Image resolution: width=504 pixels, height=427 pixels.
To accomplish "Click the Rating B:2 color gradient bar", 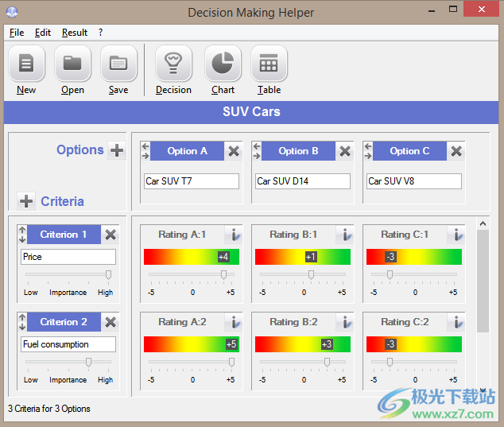I will 302,344.
